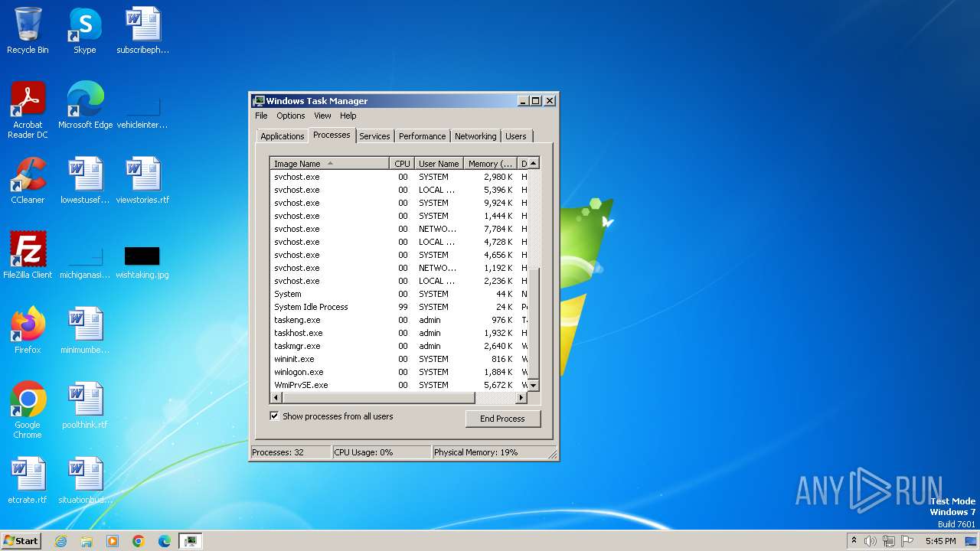Open the View menu

pyautogui.click(x=322, y=116)
